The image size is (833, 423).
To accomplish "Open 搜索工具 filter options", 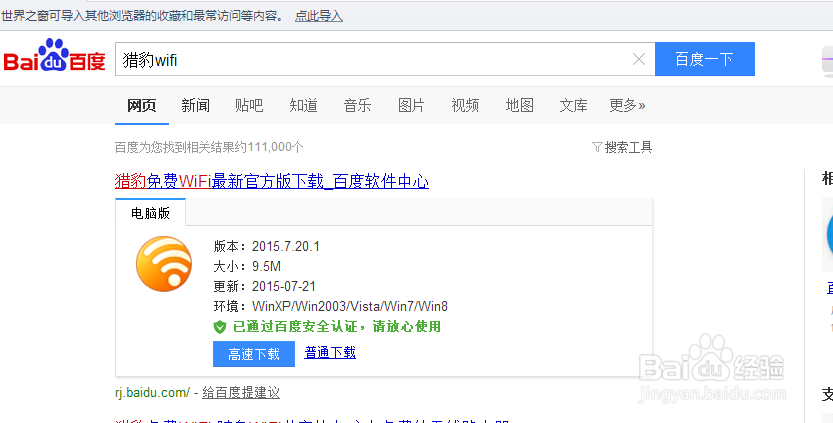I will pos(622,147).
